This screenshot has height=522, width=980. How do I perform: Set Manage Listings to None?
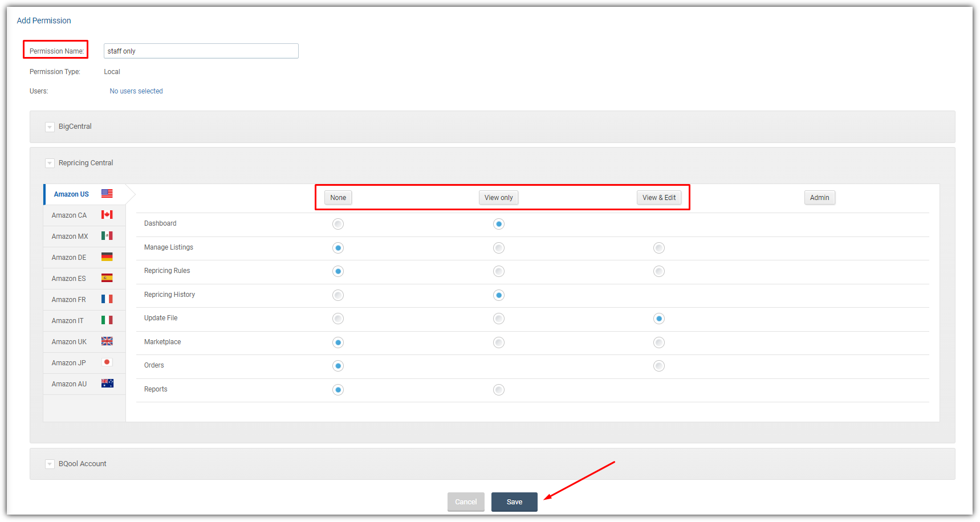click(x=338, y=248)
